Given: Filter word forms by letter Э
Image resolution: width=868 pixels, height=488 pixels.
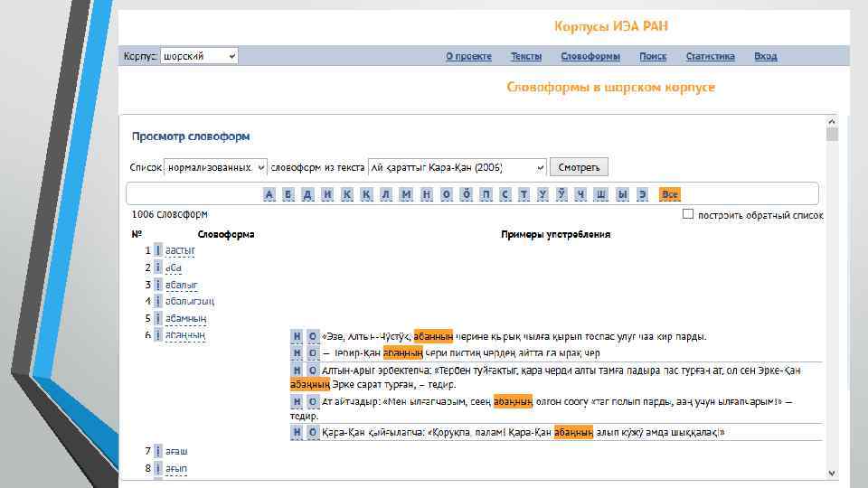Looking at the screenshot, I should 642,194.
